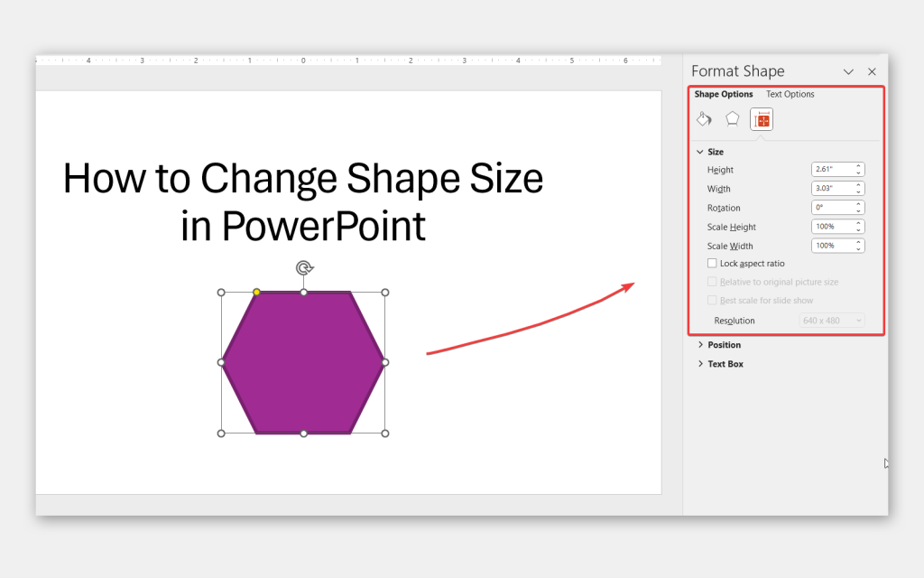Click the right-middle resize handle of hexagon
The height and width of the screenshot is (578, 924).
point(385,363)
